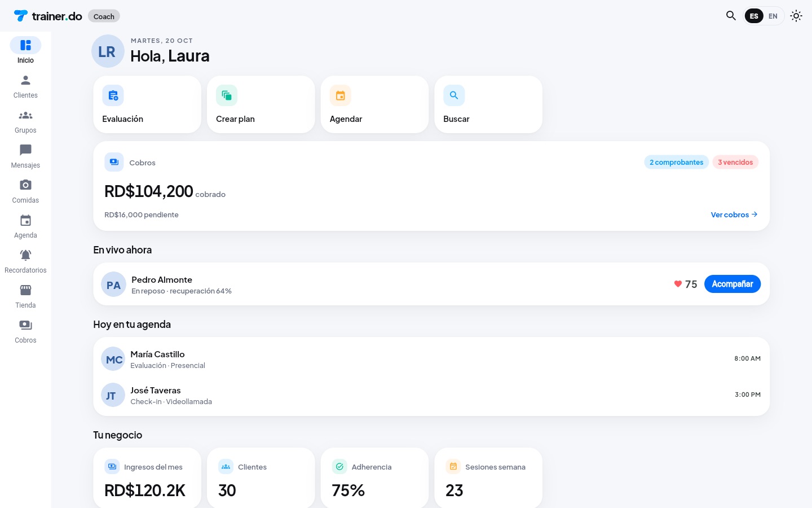Click the search magnifier in header
This screenshot has height=508, width=812.
[731, 16]
